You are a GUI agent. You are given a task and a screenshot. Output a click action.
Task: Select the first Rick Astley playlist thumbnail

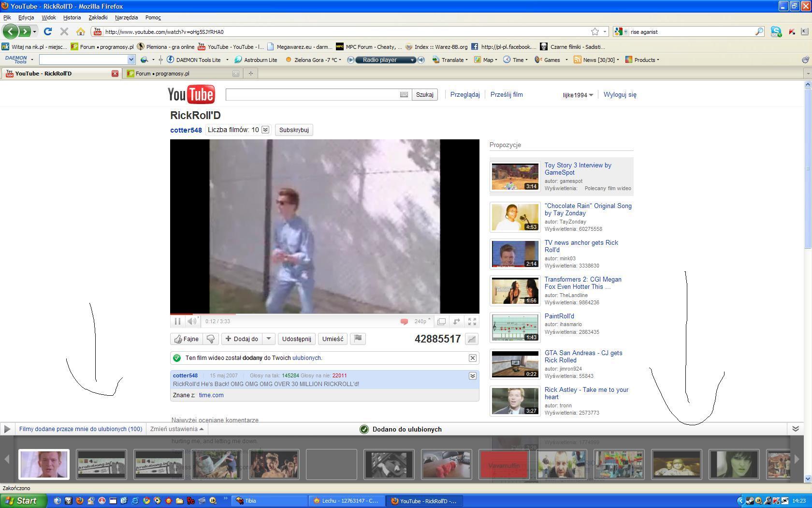click(x=44, y=464)
